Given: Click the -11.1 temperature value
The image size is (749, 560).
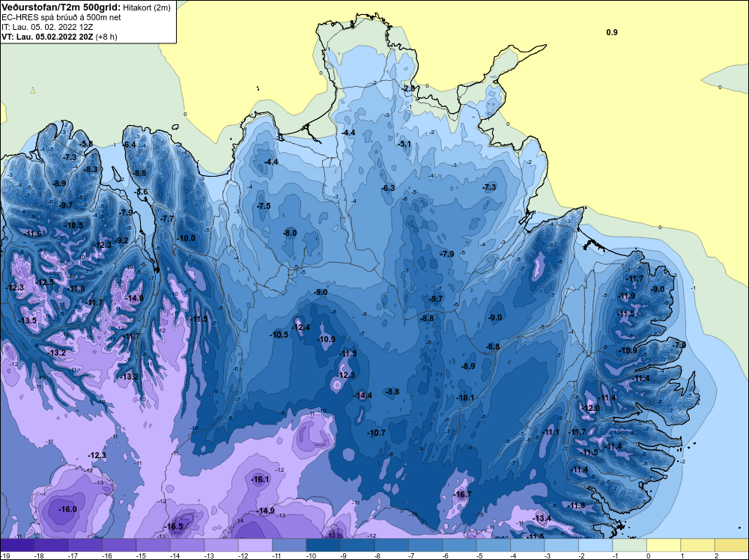Looking at the screenshot, I should [x=551, y=432].
